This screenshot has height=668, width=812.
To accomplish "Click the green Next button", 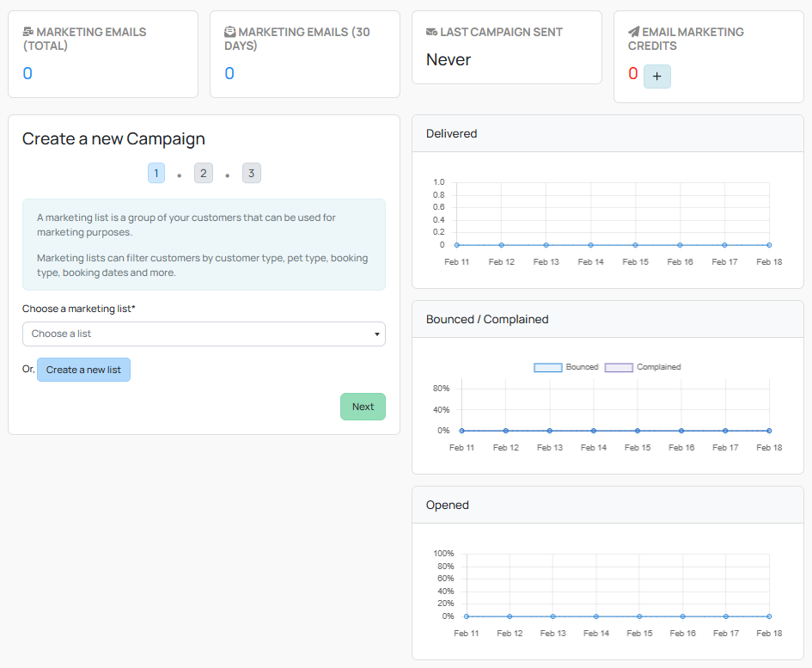I will click(363, 407).
